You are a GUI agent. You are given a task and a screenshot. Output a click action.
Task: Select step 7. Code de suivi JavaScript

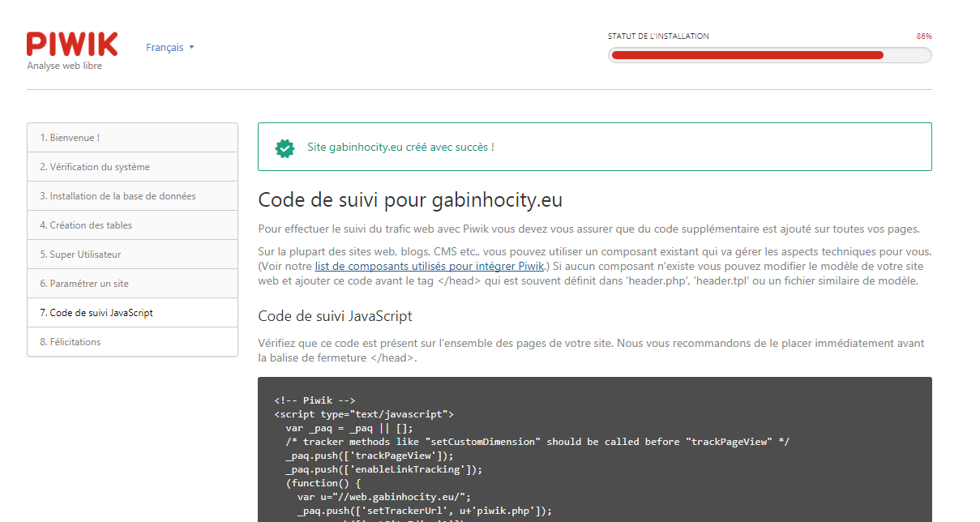(x=132, y=313)
